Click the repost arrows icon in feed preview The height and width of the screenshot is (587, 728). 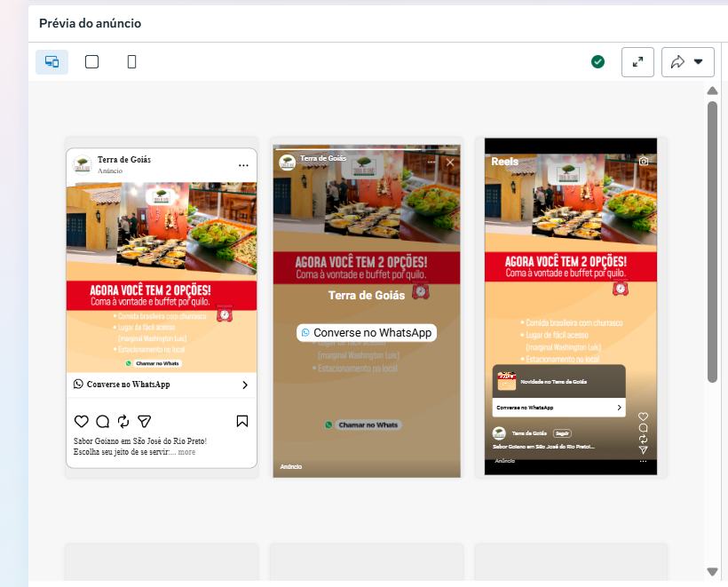[123, 421]
